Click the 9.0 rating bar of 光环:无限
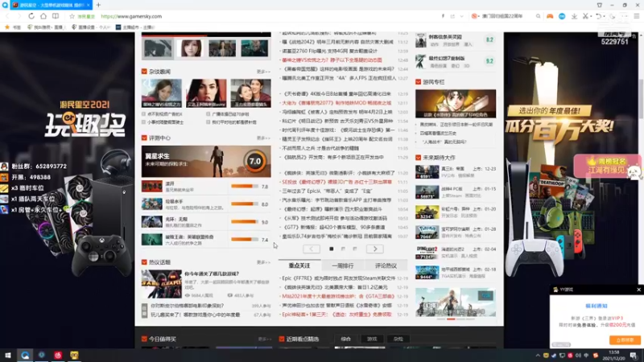 tap(245, 222)
